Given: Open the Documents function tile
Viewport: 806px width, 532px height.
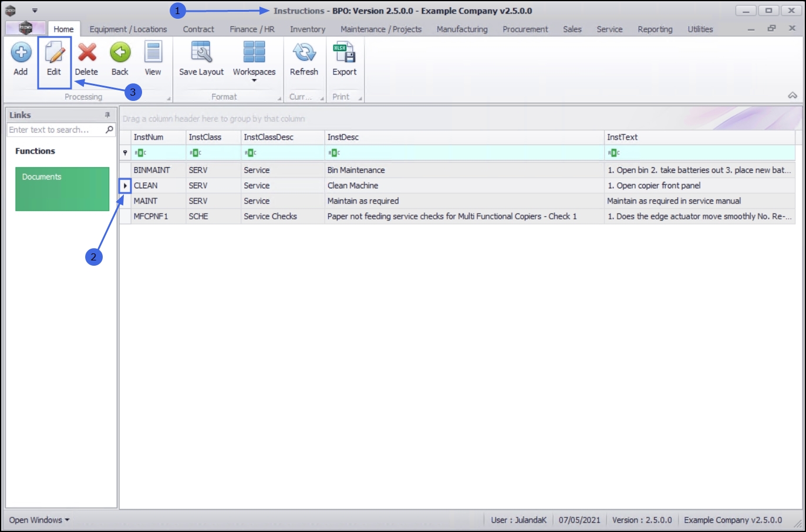Looking at the screenshot, I should [x=62, y=189].
